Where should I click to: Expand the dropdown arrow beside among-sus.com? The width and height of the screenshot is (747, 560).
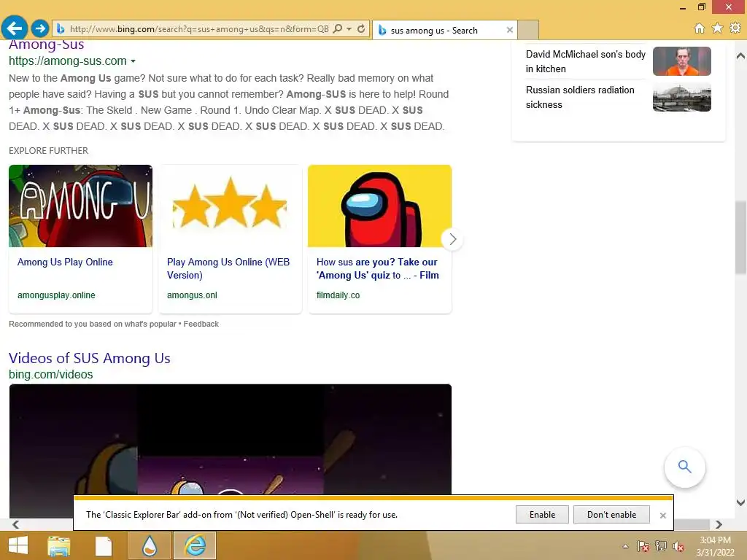point(133,61)
